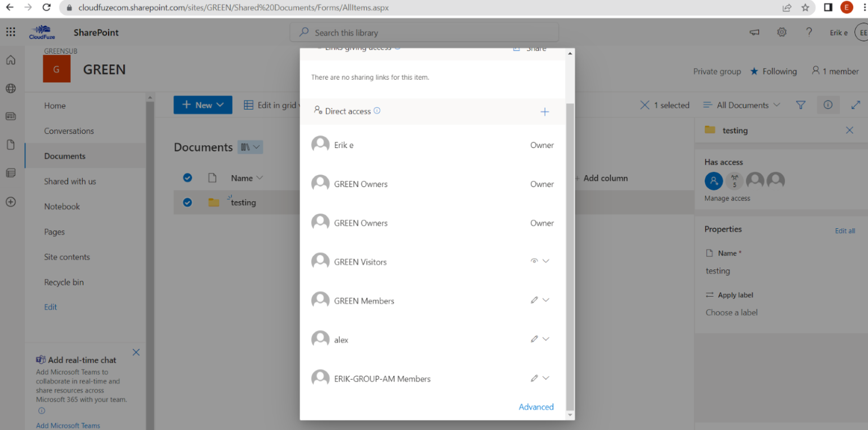868x430 pixels.
Task: Expand the New menu arrow
Action: point(220,105)
